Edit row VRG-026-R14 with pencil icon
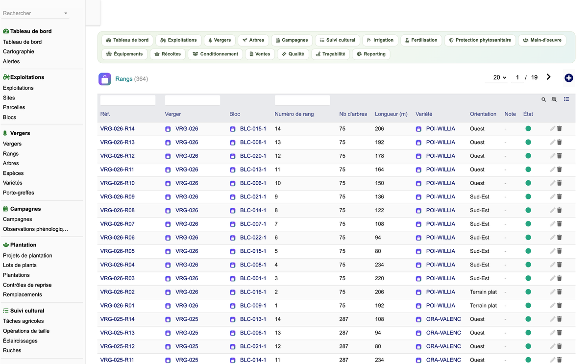This screenshot has width=588, height=364. 553,129
